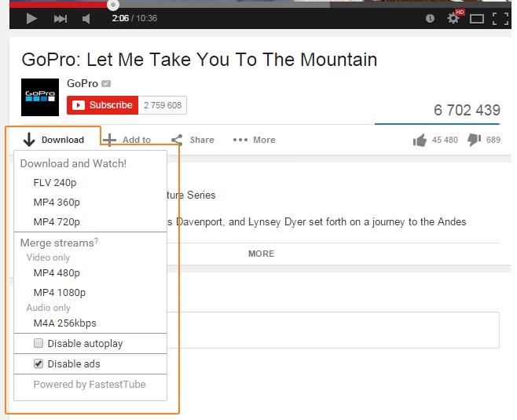Screen dimensions: 517x420
Task: Subscribe to the GoPro channel
Action: pos(102,105)
